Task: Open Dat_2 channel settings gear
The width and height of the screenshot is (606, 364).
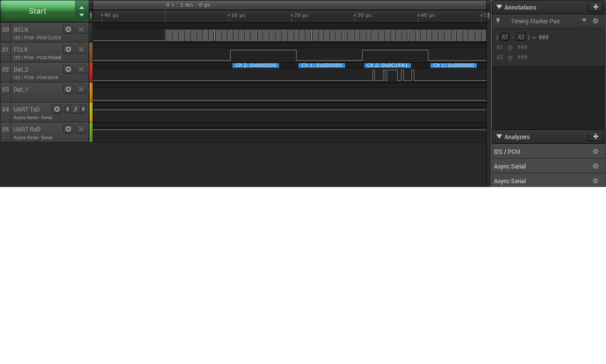Action: 69,69
